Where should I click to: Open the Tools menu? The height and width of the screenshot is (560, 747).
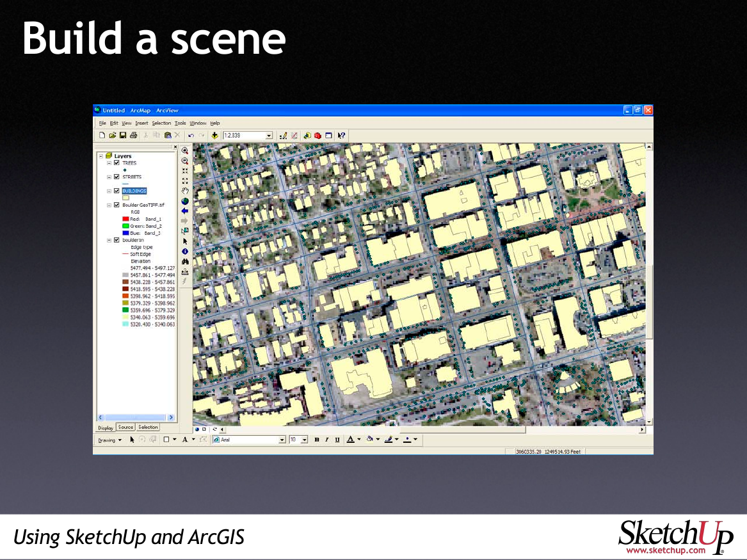click(180, 123)
